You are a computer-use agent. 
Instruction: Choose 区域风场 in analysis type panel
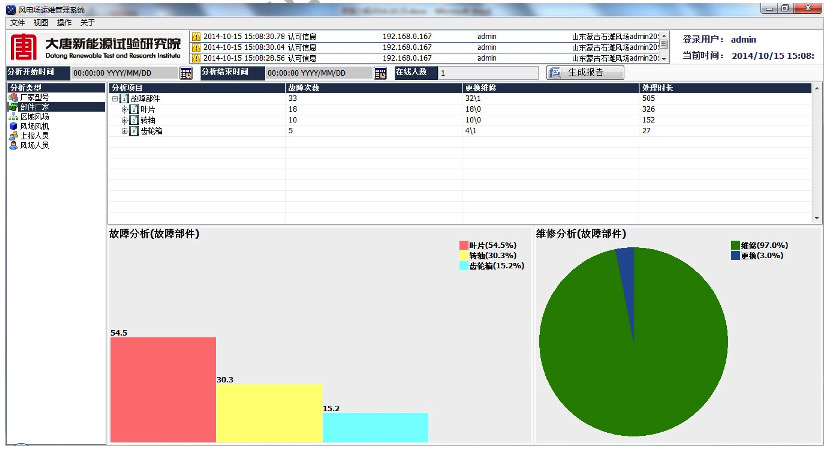[x=34, y=116]
